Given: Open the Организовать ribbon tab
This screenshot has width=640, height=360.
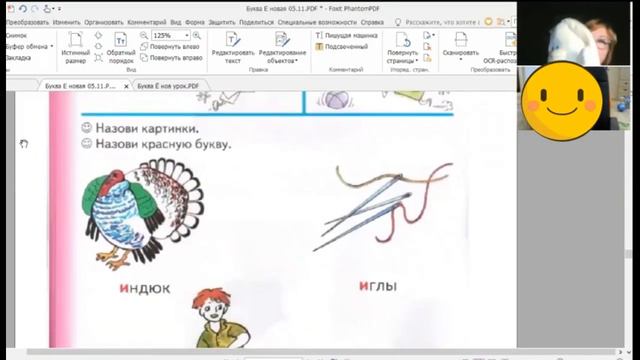Looking at the screenshot, I should click(104, 22).
